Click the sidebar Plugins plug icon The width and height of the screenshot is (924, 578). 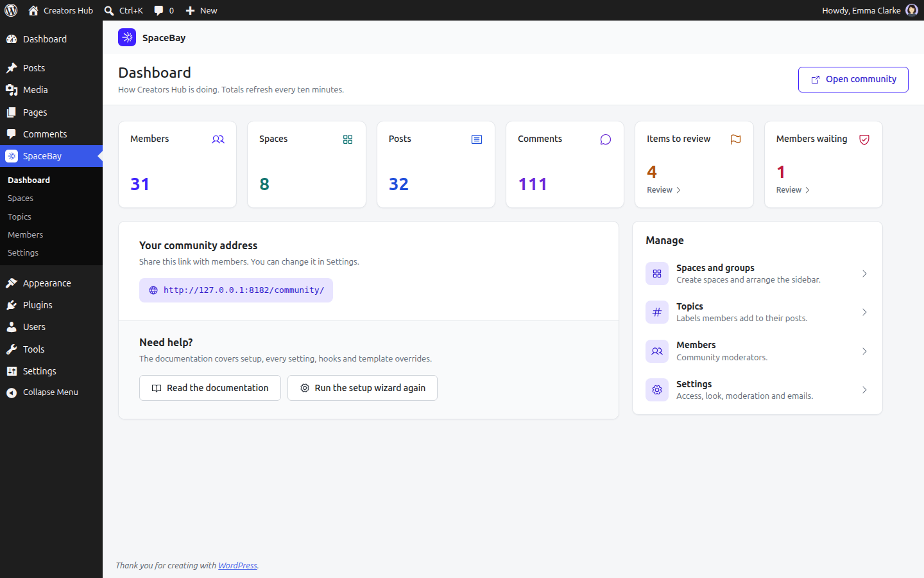(12, 305)
